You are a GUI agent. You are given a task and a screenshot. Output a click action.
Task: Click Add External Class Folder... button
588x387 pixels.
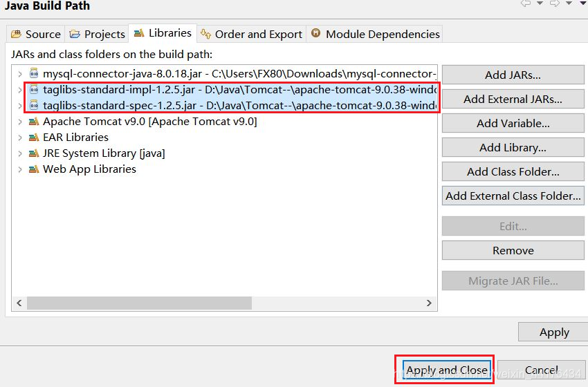(x=513, y=196)
